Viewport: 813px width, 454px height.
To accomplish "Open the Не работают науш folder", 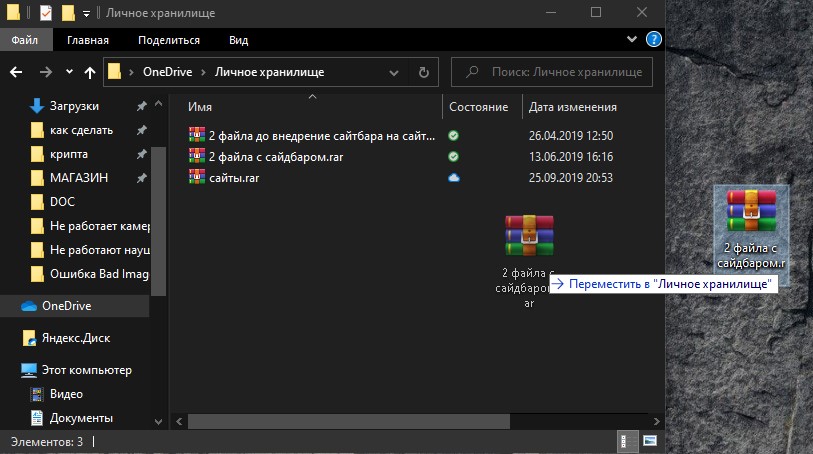I will (x=89, y=250).
